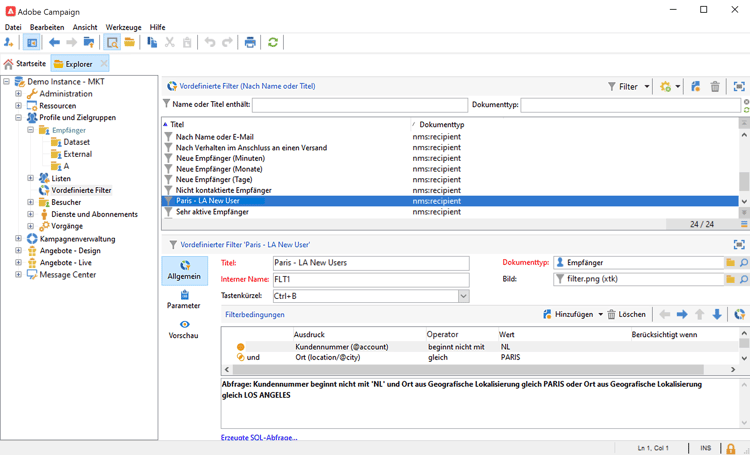Open the Werkzeuge menu
The width and height of the screenshot is (750, 455).
click(x=123, y=27)
